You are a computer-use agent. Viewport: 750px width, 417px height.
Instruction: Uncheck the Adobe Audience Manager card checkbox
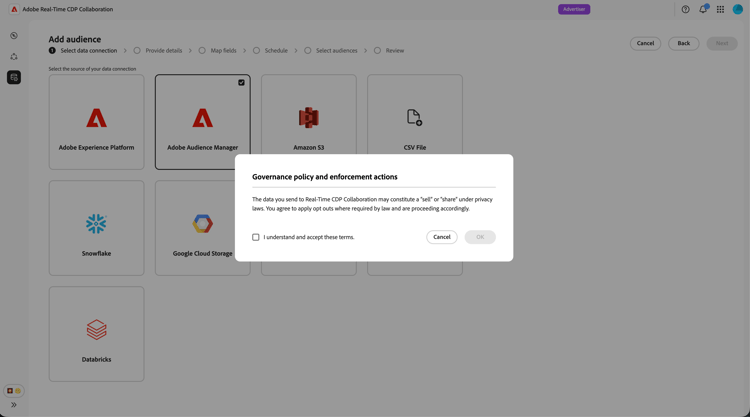242,83
